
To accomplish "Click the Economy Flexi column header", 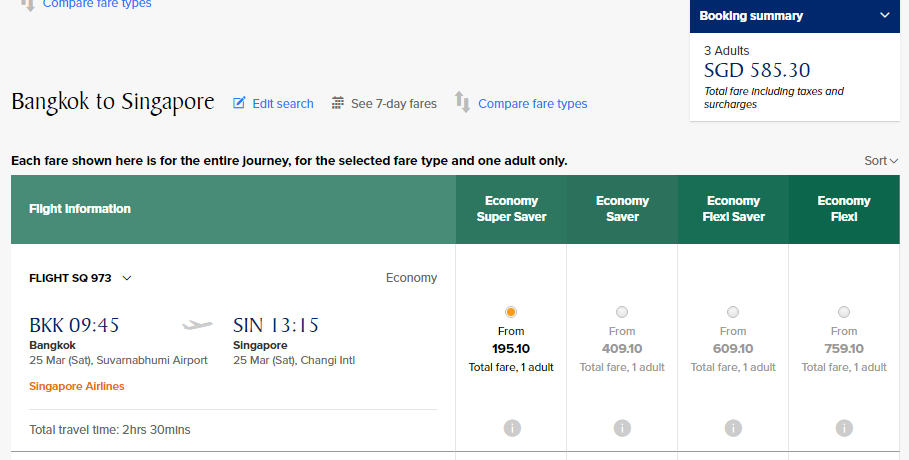I will point(844,209).
